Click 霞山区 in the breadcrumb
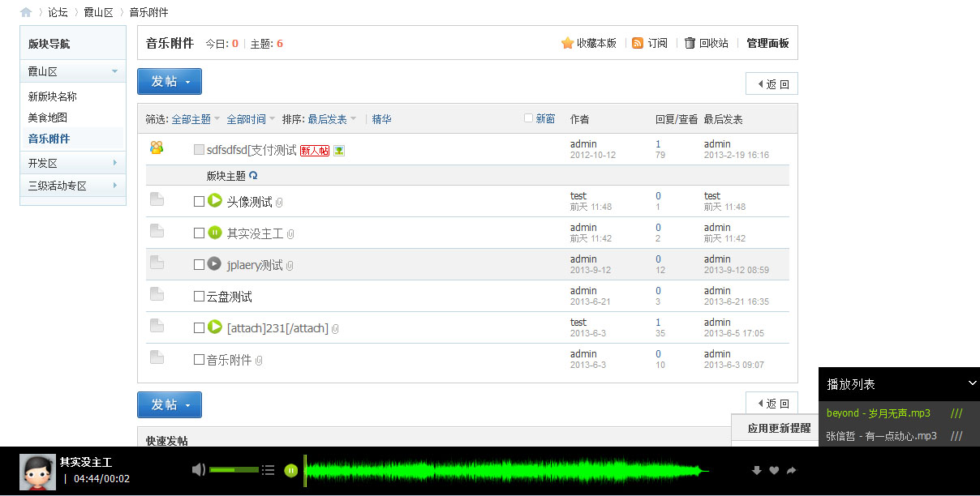The image size is (980, 496). (x=99, y=12)
